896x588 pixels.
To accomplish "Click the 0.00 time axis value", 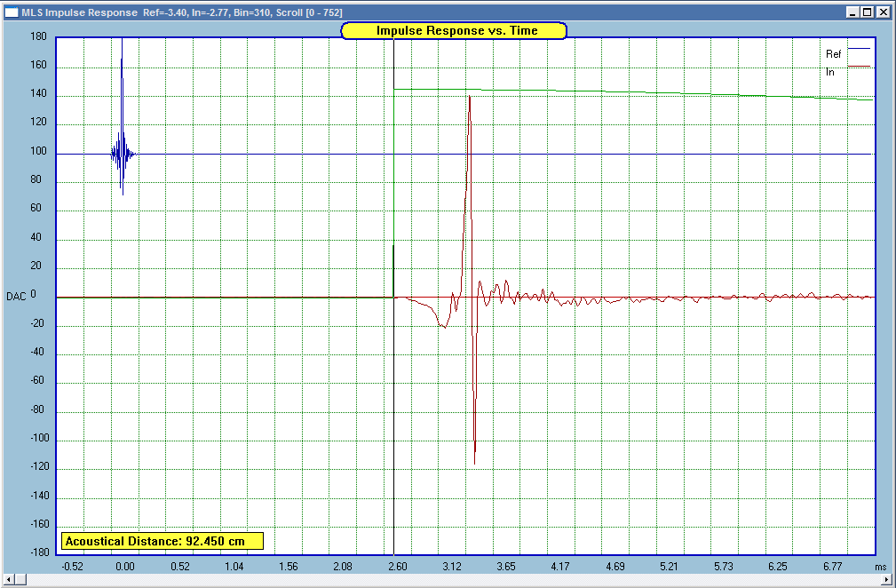I will coord(124,567).
